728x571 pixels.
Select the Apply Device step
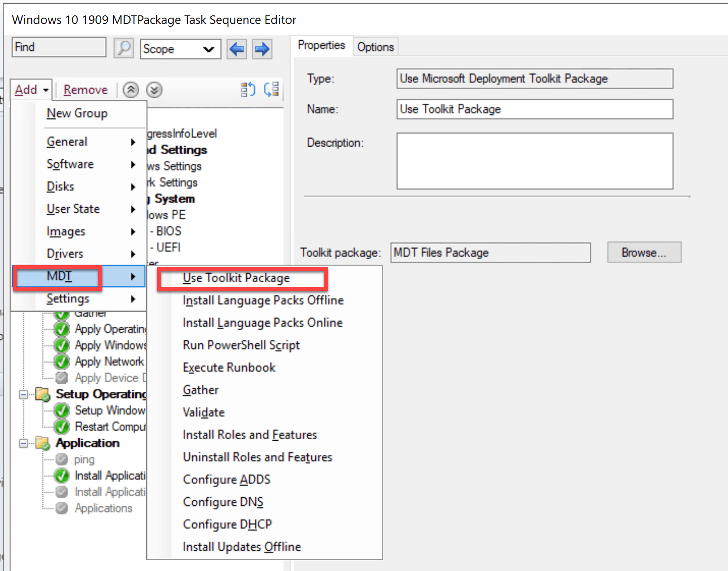(111, 378)
